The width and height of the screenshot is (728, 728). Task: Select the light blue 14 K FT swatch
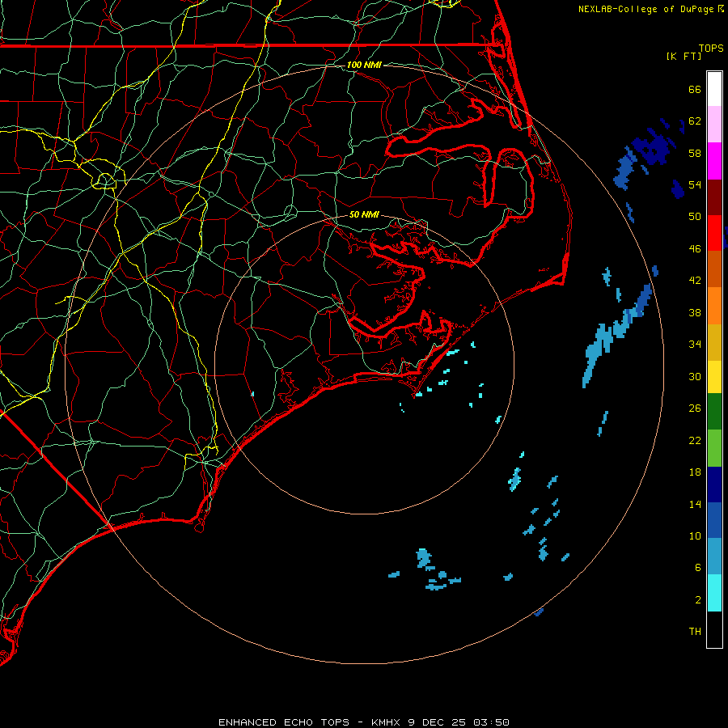[x=714, y=557]
